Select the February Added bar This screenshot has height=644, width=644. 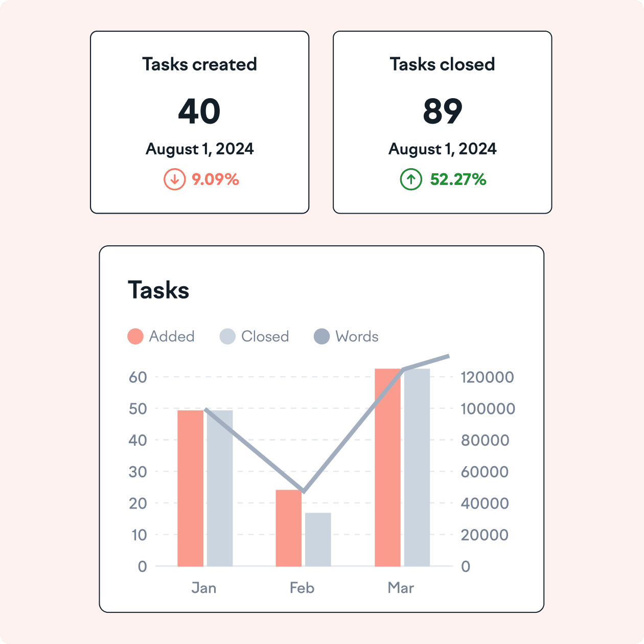click(289, 528)
